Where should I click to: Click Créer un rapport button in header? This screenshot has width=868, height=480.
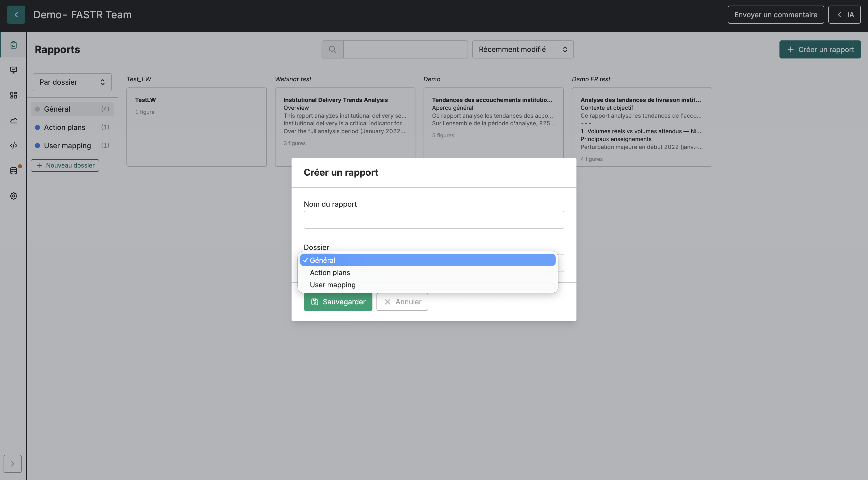[x=820, y=50]
